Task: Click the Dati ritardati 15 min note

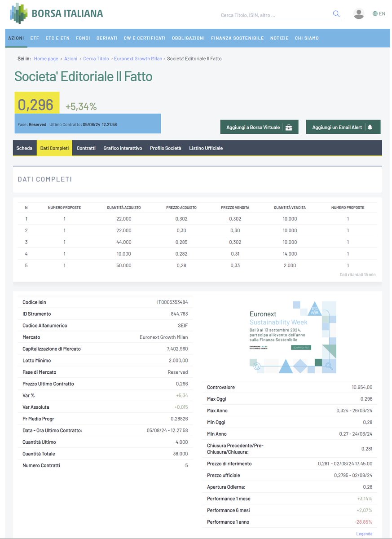Action: point(358,274)
